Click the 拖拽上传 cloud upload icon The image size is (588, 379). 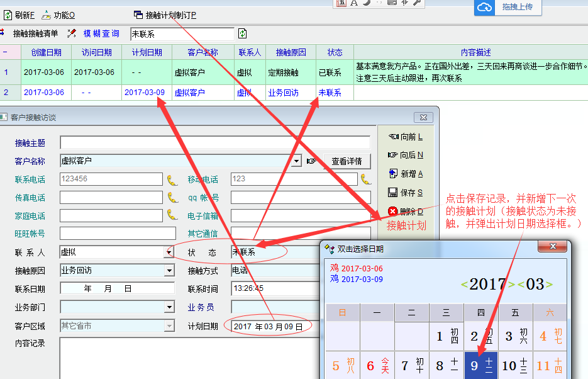[x=484, y=7]
